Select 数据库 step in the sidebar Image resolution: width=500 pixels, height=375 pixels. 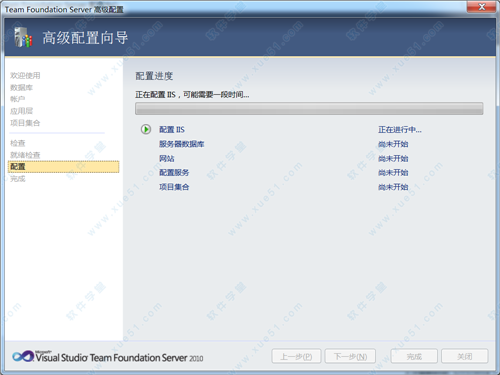coord(21,88)
